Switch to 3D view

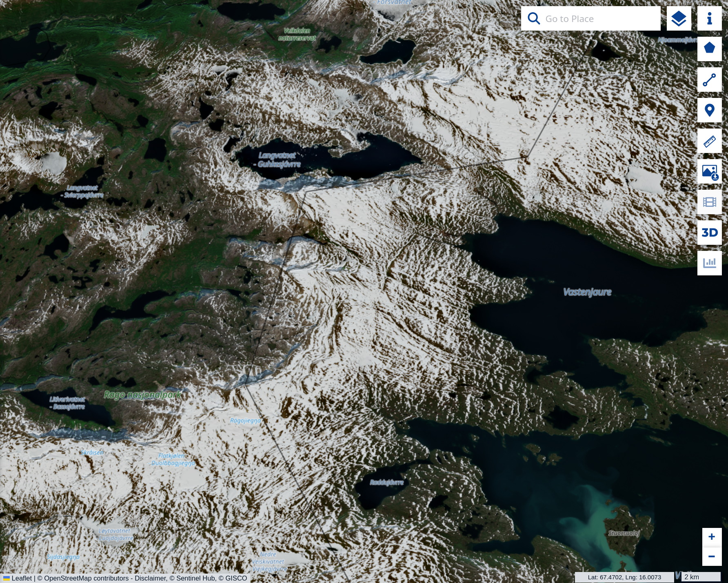(709, 233)
